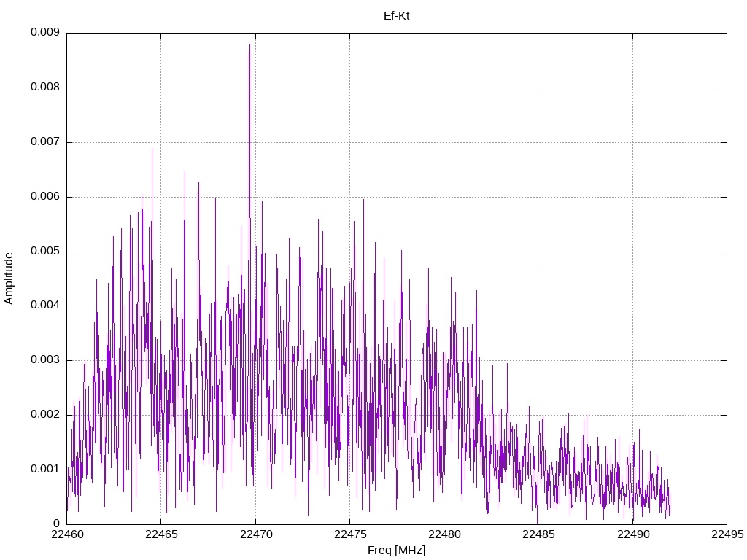
Task: Click the Freq [MHz] axis label
Action: 396,551
